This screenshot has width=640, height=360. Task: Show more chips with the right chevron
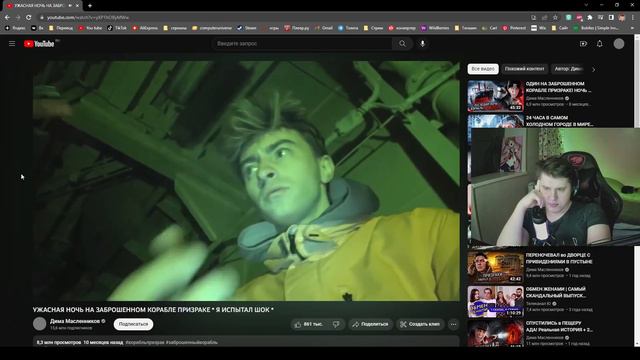click(593, 69)
